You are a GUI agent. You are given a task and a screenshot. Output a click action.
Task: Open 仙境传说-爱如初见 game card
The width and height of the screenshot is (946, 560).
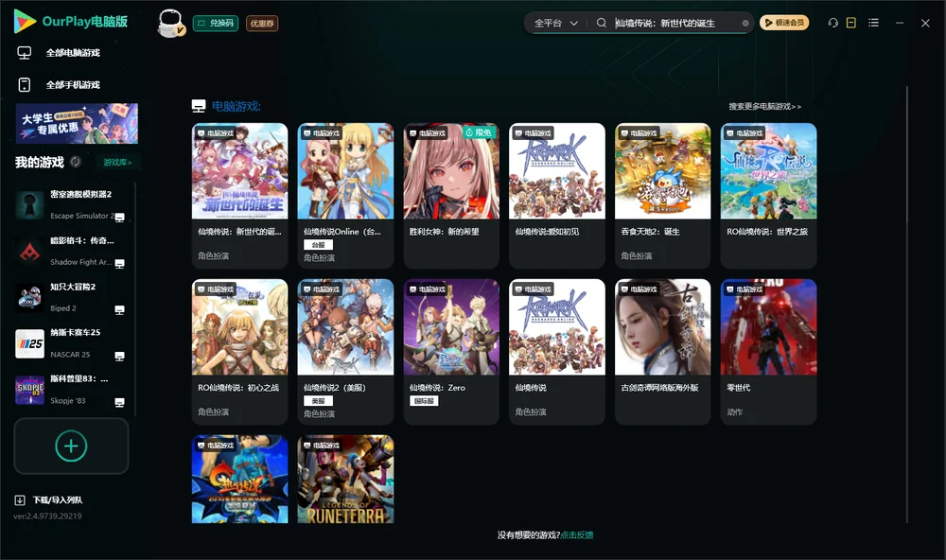[x=557, y=196]
